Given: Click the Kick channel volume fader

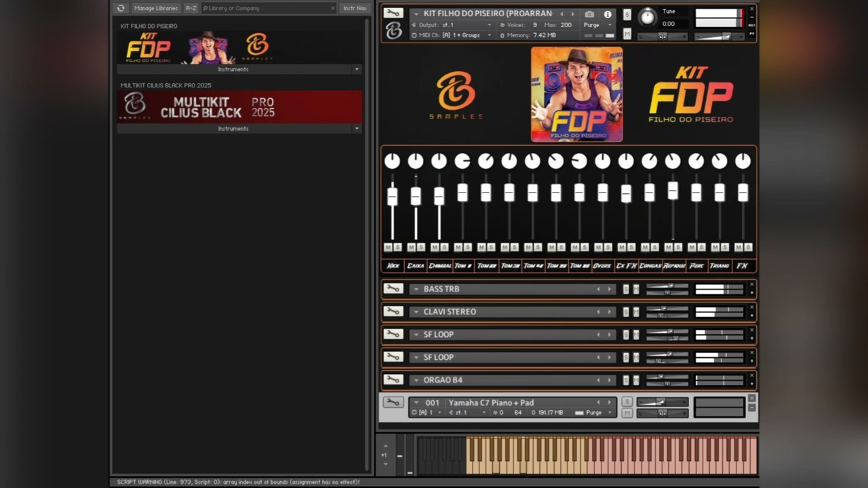Looking at the screenshot, I should click(x=393, y=197).
